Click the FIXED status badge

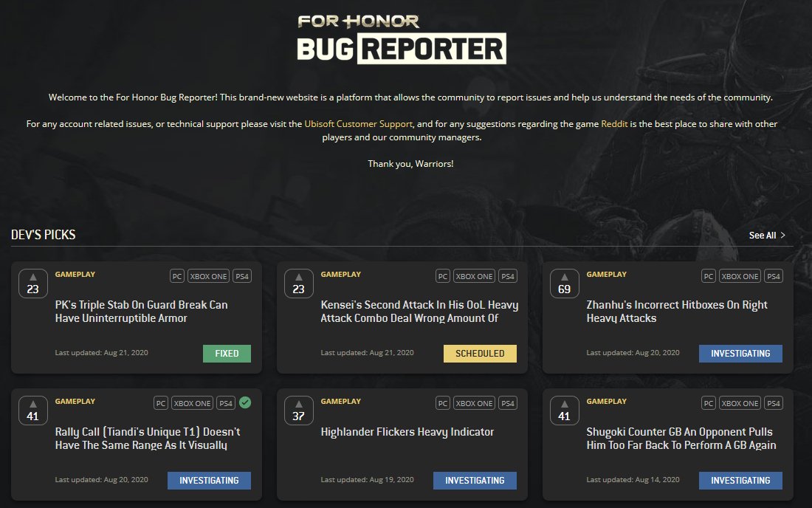click(227, 354)
